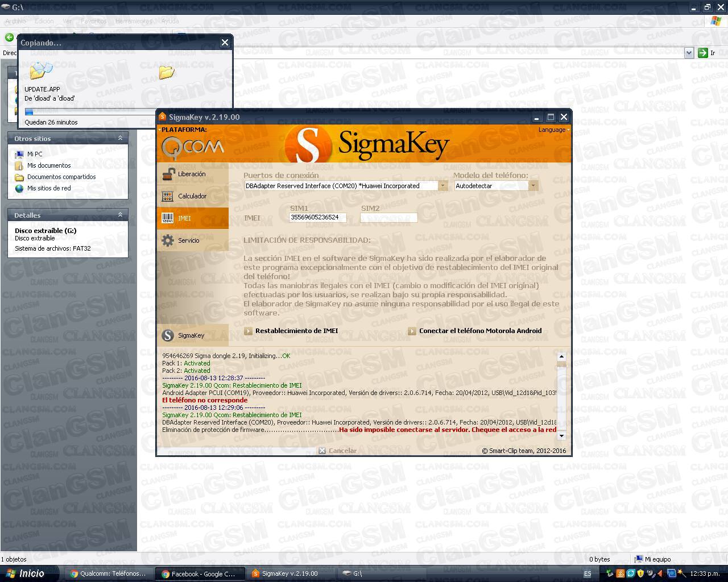Open the Language dropdown in SigmaKey
The width and height of the screenshot is (728, 582).
[x=554, y=130]
